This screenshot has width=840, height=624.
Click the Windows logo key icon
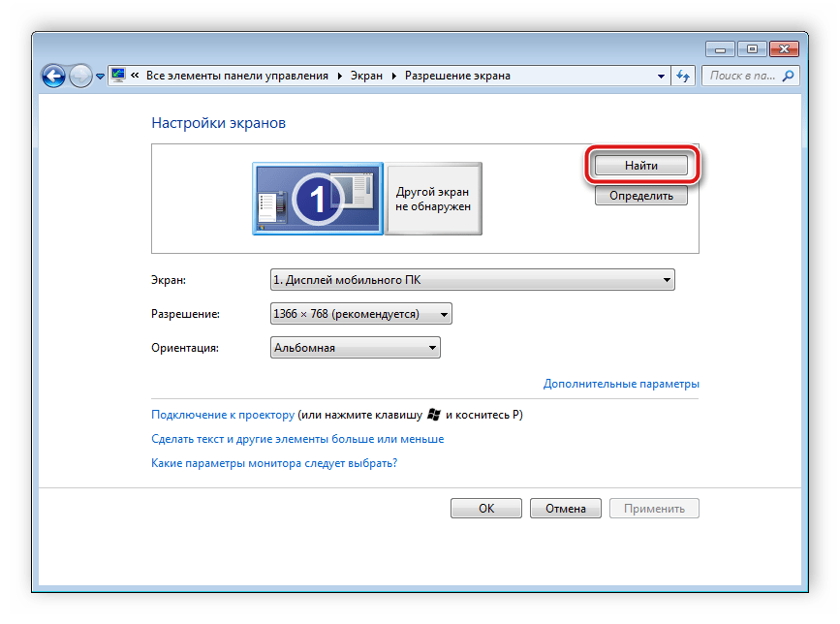434,415
